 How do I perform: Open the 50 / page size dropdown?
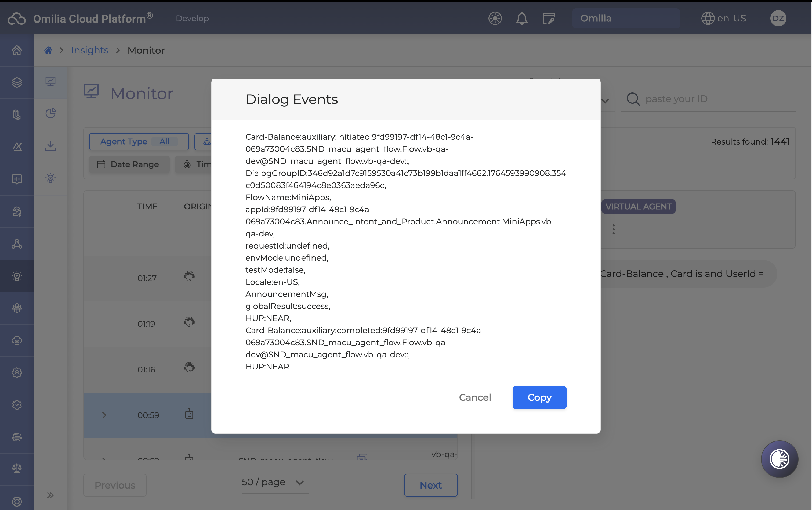pyautogui.click(x=273, y=482)
